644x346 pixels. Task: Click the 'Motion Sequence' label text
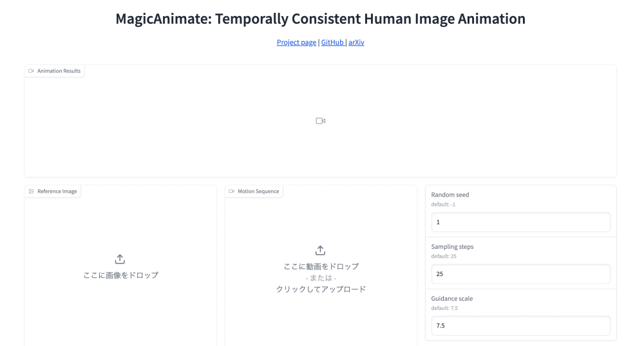(x=258, y=192)
